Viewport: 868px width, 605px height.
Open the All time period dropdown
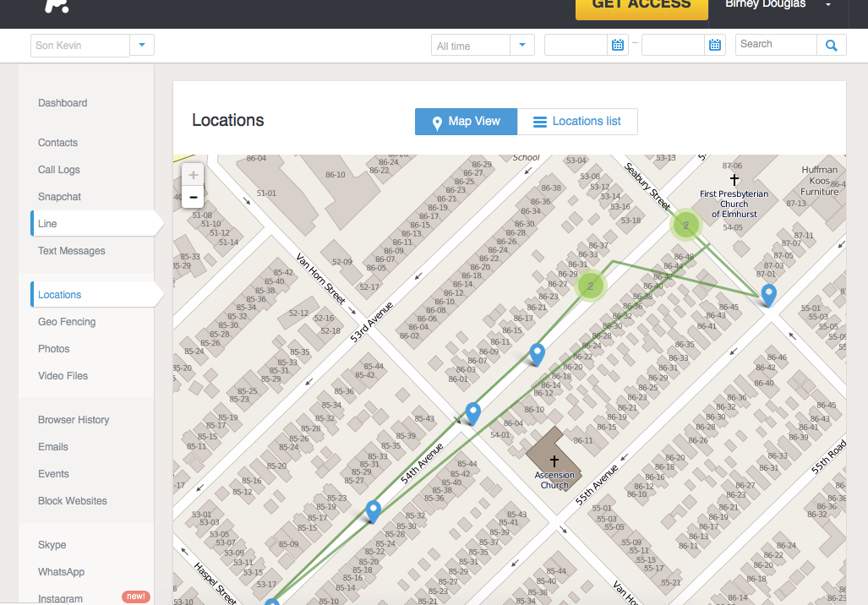(522, 46)
